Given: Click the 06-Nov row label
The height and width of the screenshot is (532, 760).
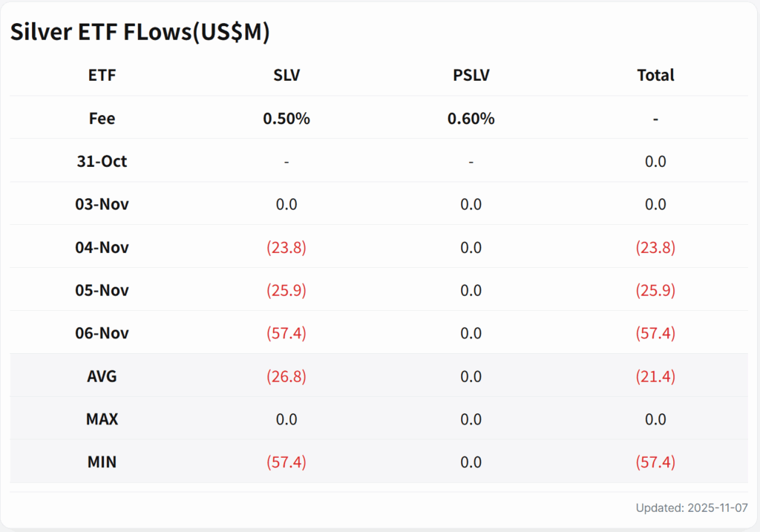Looking at the screenshot, I should tap(102, 333).
